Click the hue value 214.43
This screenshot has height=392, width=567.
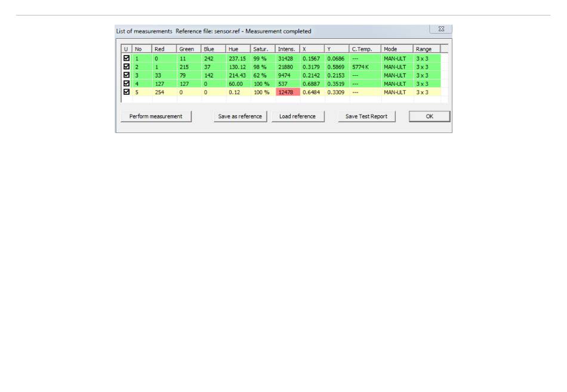click(237, 75)
